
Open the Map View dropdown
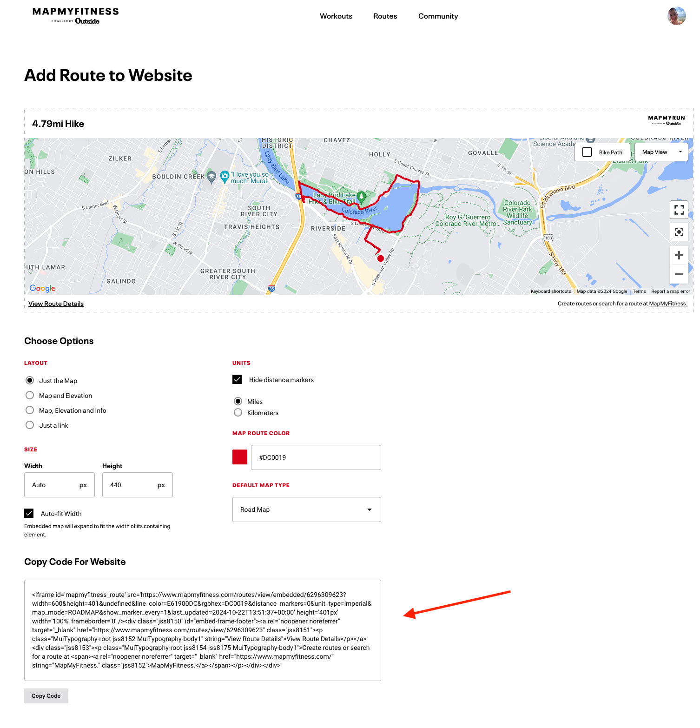[661, 152]
